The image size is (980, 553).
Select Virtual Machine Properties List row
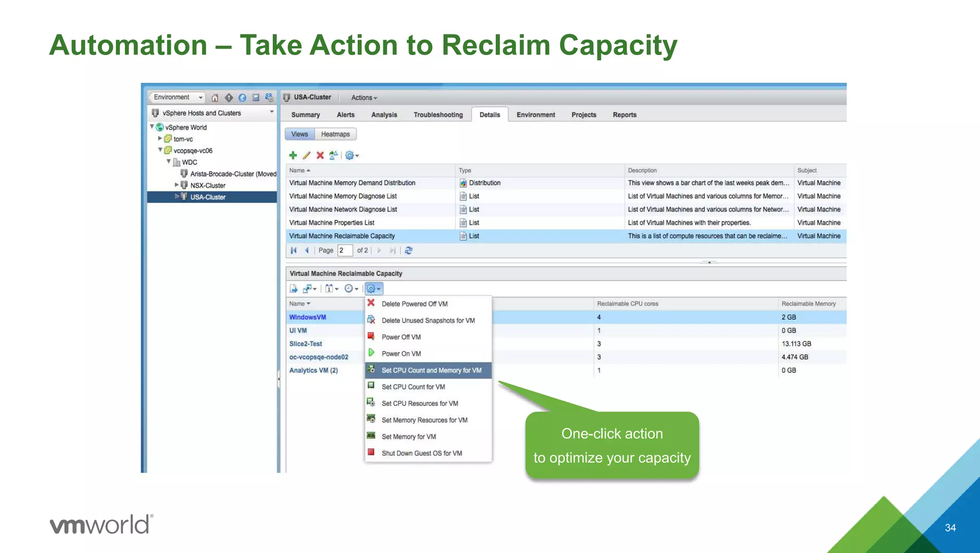point(566,223)
